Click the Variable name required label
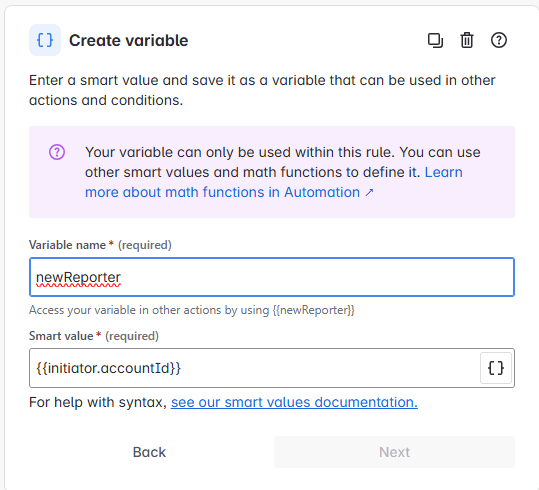Image resolution: width=539 pixels, height=490 pixels. (100, 245)
